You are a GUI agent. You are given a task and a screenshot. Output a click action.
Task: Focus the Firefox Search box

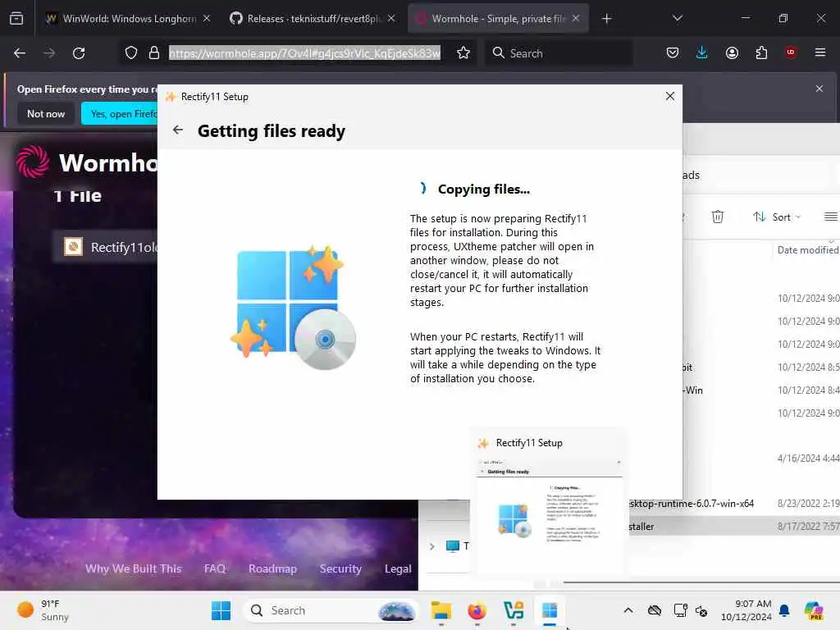[x=559, y=53]
